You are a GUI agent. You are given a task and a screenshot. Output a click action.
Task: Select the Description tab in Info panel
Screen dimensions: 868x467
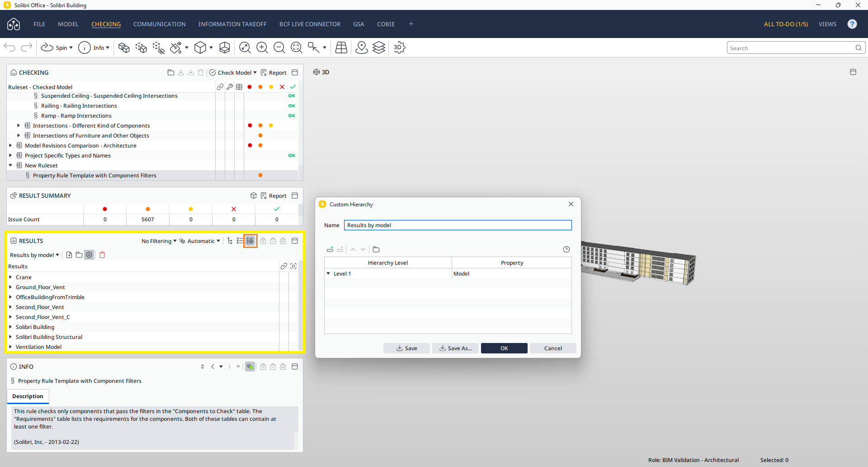click(28, 396)
